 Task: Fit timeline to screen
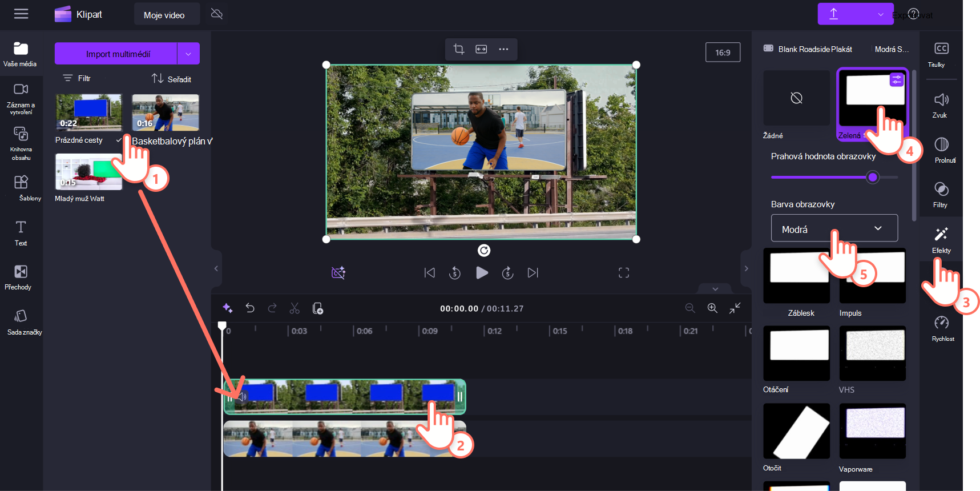pyautogui.click(x=735, y=308)
